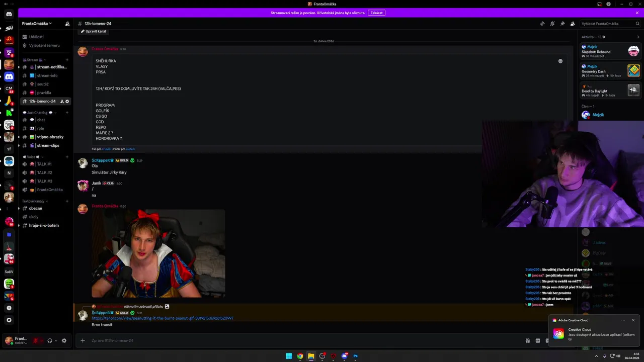The height and width of the screenshot is (362, 644).
Task: Open invite members icon beside server name
Action: coord(67,24)
